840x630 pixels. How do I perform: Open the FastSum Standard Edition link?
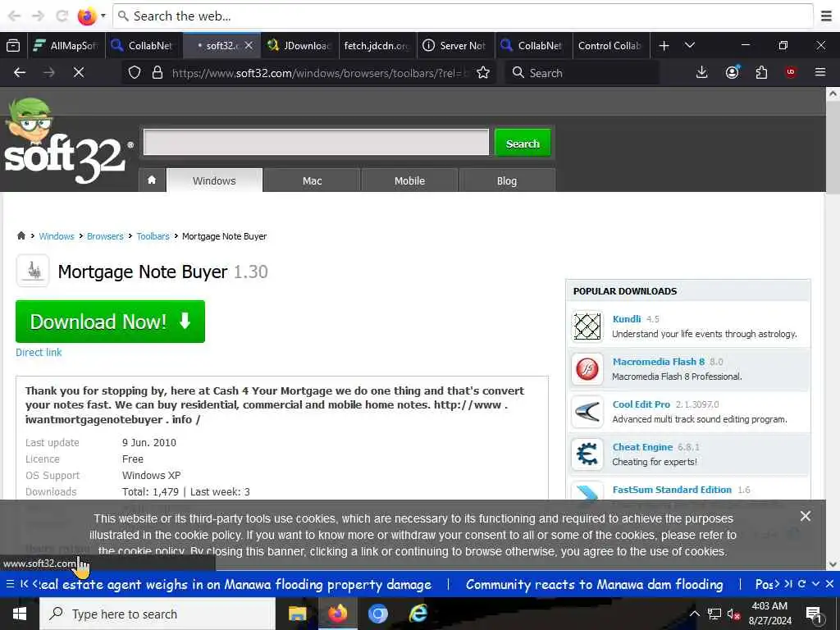(672, 490)
